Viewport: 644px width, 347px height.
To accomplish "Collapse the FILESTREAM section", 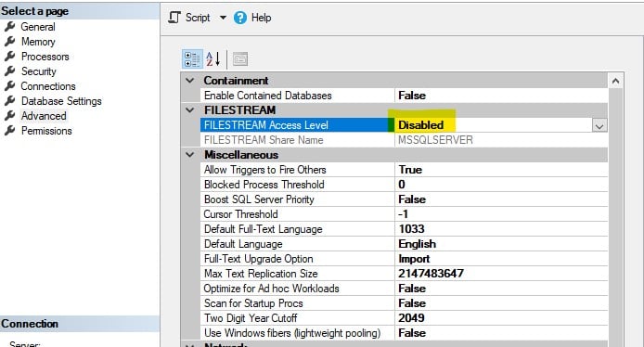I will [189, 110].
